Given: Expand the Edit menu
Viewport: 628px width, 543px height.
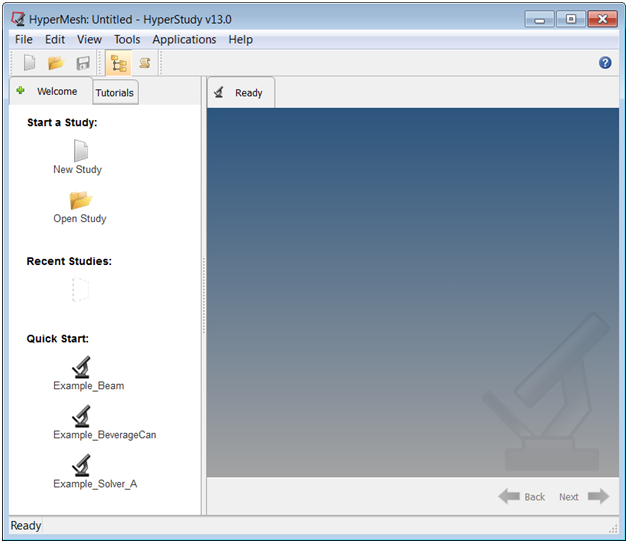Looking at the screenshot, I should pos(55,40).
